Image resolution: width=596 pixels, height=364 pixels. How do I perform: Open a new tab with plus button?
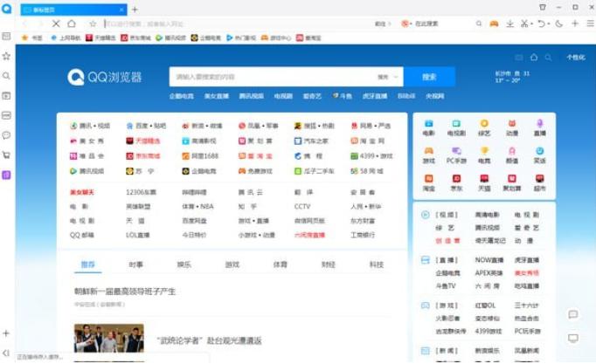pos(135,10)
